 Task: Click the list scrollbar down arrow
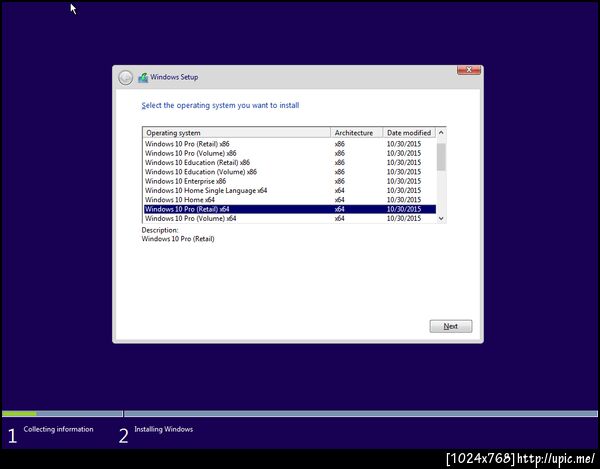click(441, 218)
